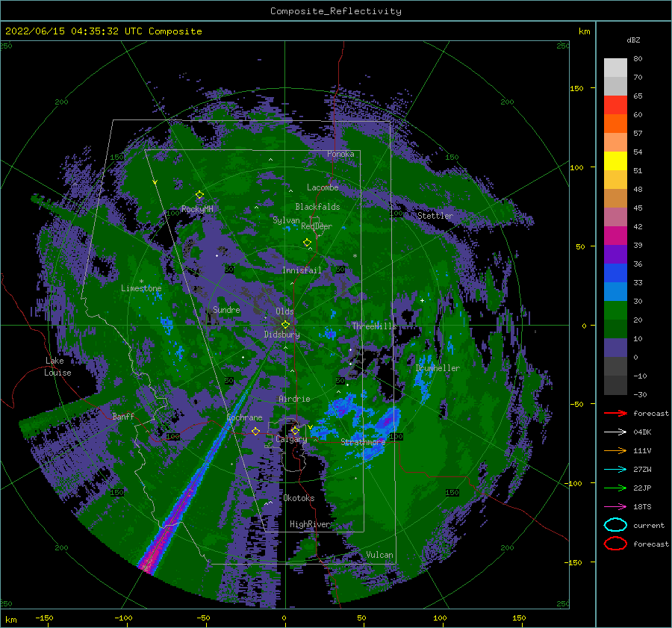Click the cyan current ellipse in legend
This screenshot has width=672, height=628.
615,525
